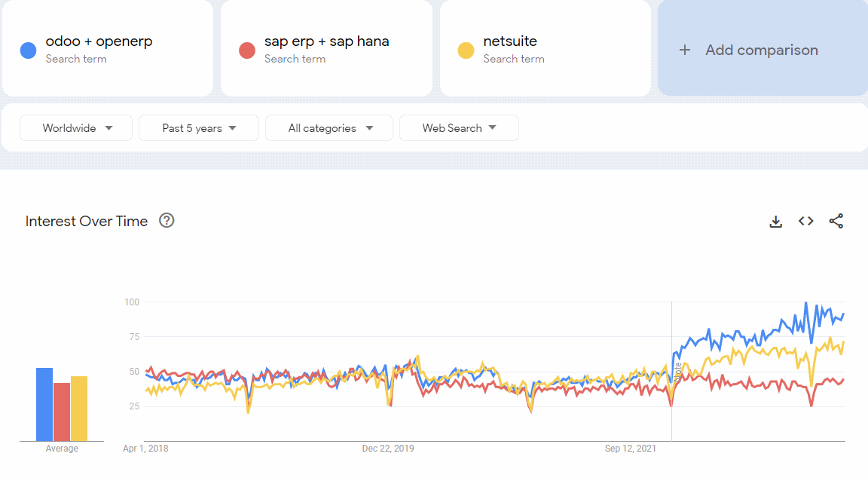The image size is (868, 478).
Task: Click the share icon
Action: coord(836,221)
